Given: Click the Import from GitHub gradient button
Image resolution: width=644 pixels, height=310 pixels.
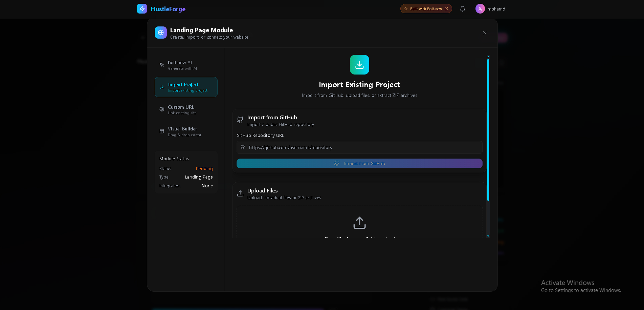Looking at the screenshot, I should coord(359,163).
